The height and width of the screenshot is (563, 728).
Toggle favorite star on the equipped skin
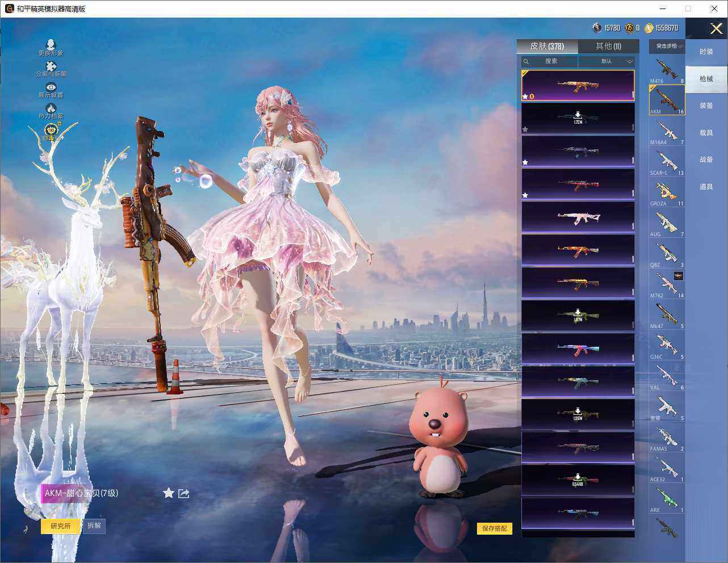click(525, 96)
